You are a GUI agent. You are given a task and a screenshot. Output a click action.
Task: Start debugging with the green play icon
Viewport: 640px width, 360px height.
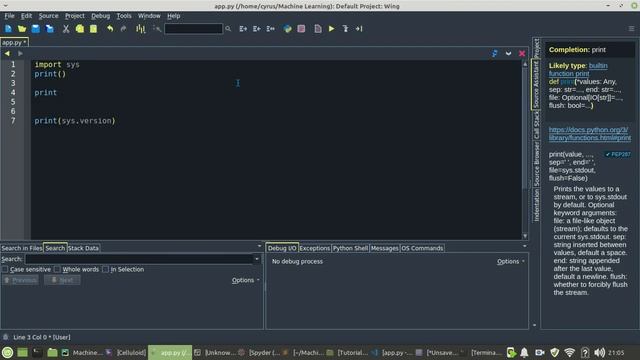click(x=331, y=29)
